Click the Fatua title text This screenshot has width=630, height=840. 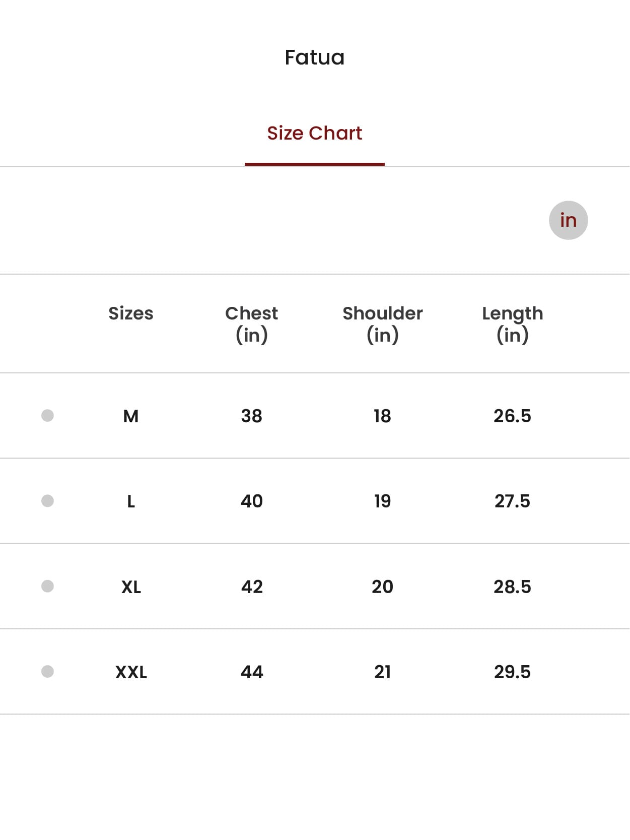(314, 57)
